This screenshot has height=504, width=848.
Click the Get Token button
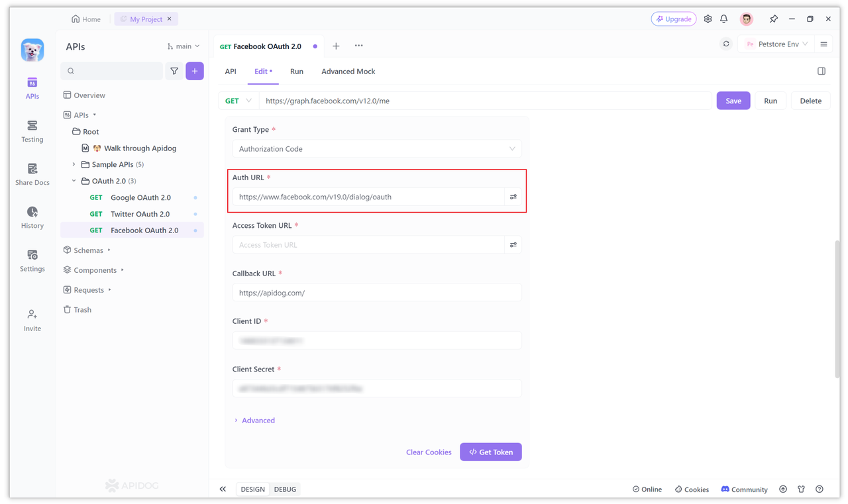click(x=491, y=452)
